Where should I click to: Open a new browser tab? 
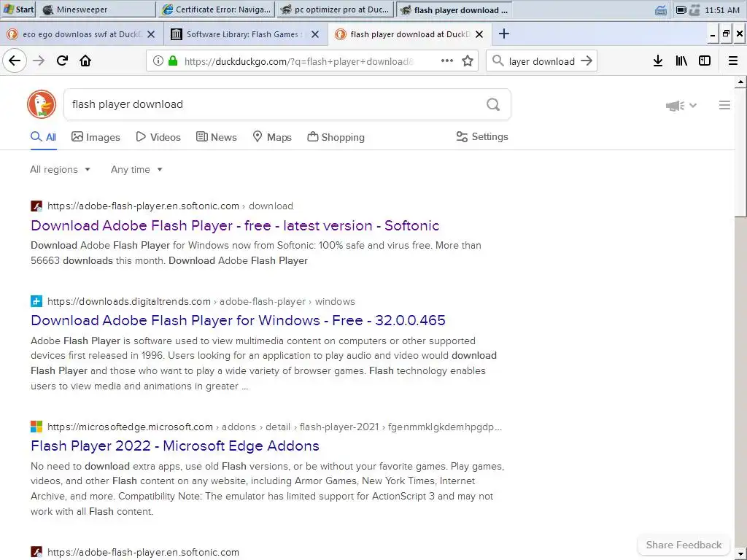(503, 34)
